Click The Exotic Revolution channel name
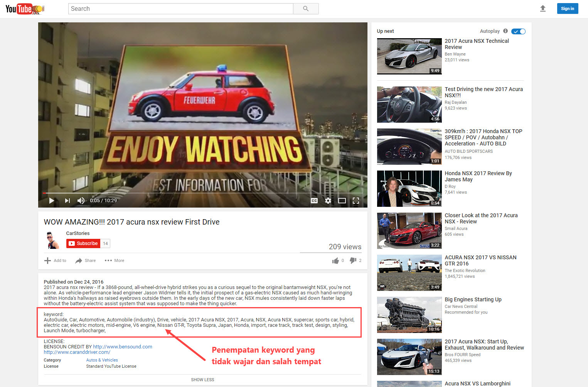Image resolution: width=588 pixels, height=387 pixels. (465, 270)
